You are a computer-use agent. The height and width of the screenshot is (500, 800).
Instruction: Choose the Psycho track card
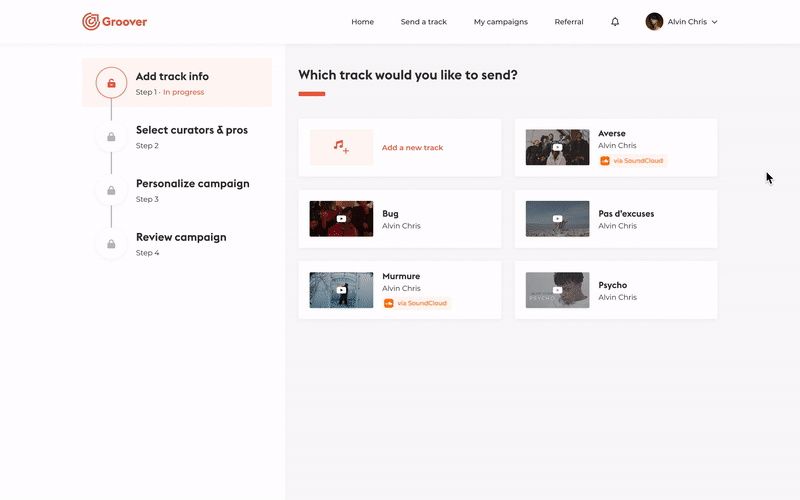pyautogui.click(x=616, y=290)
